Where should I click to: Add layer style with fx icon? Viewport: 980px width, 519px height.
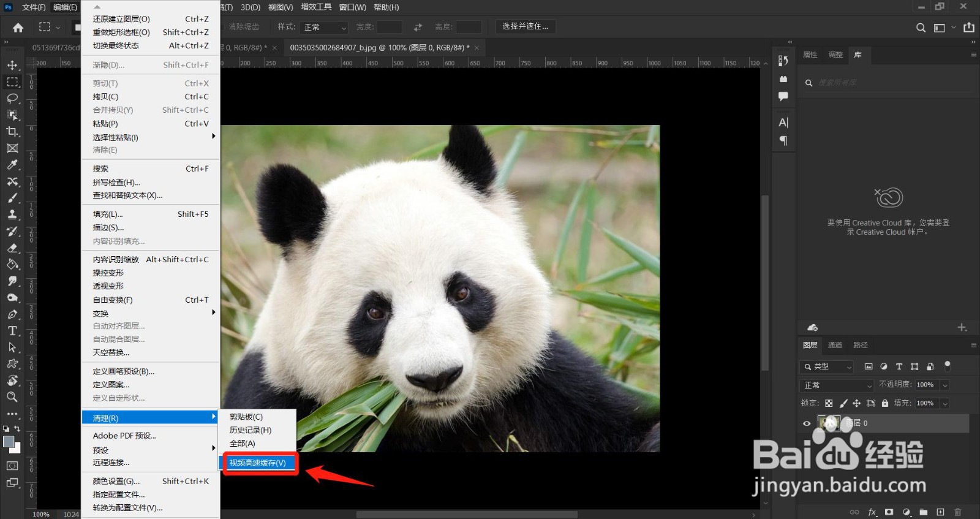coord(872,512)
